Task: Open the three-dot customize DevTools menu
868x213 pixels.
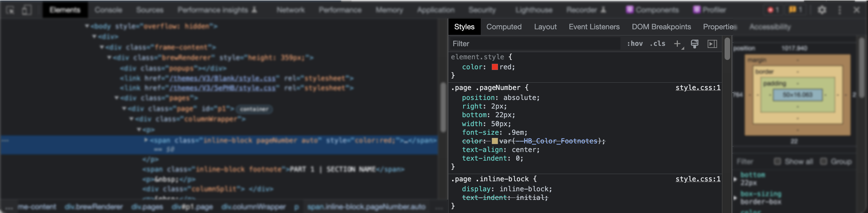Action: pyautogui.click(x=839, y=10)
